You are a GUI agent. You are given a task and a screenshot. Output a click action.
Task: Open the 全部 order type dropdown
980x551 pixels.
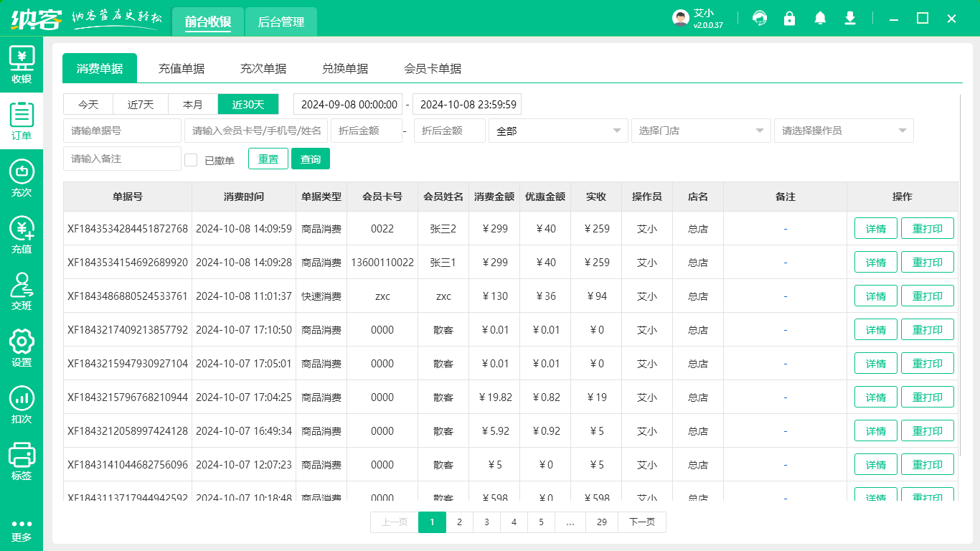pyautogui.click(x=559, y=131)
